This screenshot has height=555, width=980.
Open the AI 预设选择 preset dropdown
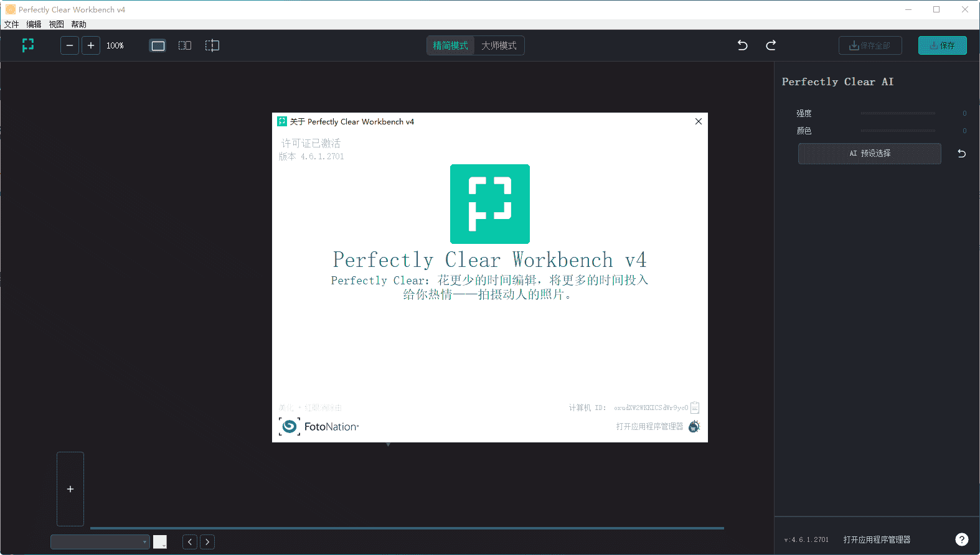click(x=869, y=154)
